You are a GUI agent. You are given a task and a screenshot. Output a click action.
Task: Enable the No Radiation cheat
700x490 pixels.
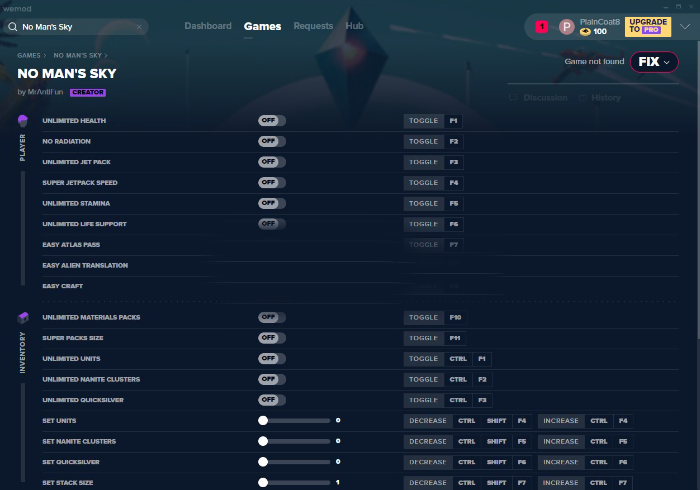272,141
